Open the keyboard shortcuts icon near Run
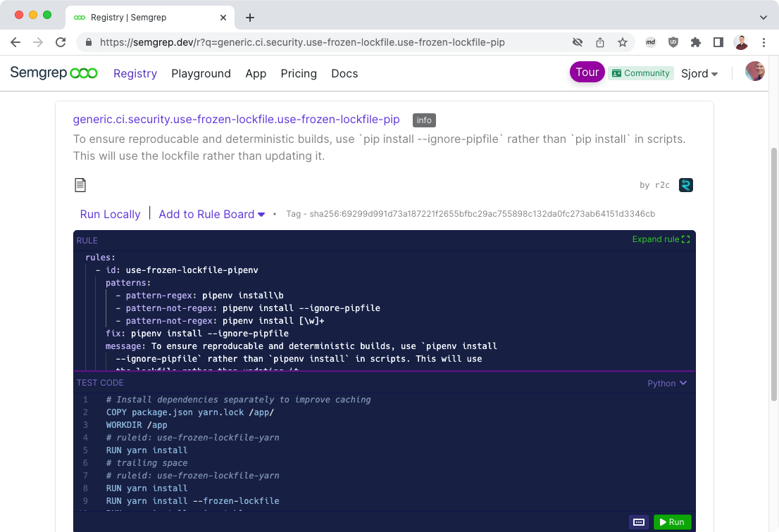The width and height of the screenshot is (779, 532). click(639, 522)
